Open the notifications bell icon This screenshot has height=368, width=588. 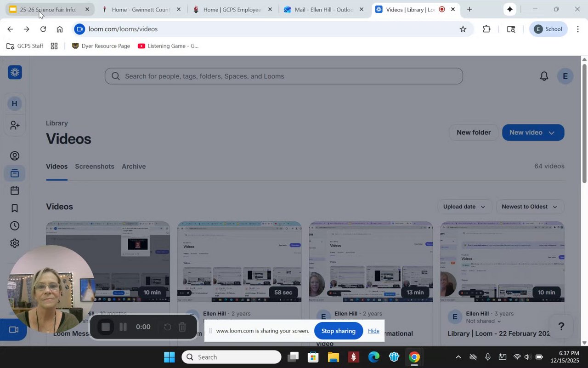(x=544, y=76)
